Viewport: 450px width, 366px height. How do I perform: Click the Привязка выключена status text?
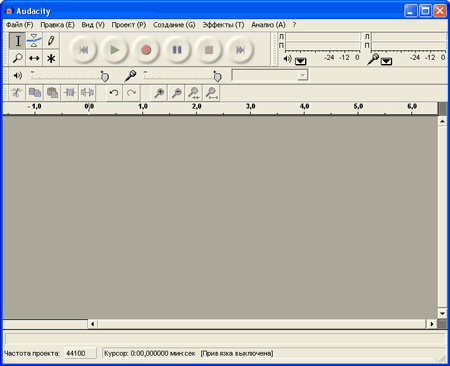pyautogui.click(x=237, y=353)
